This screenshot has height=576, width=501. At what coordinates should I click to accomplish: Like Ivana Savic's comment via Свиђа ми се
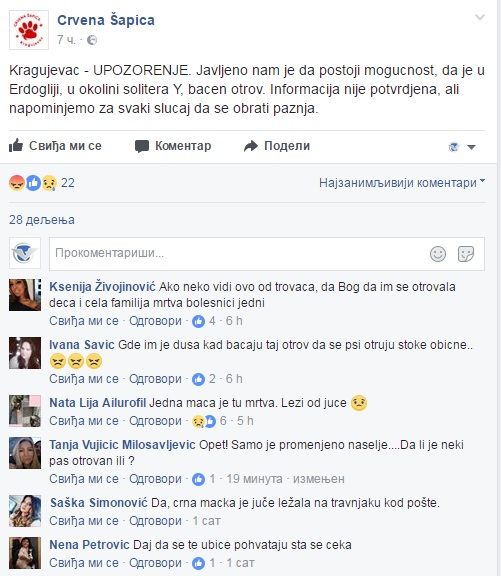(x=84, y=379)
